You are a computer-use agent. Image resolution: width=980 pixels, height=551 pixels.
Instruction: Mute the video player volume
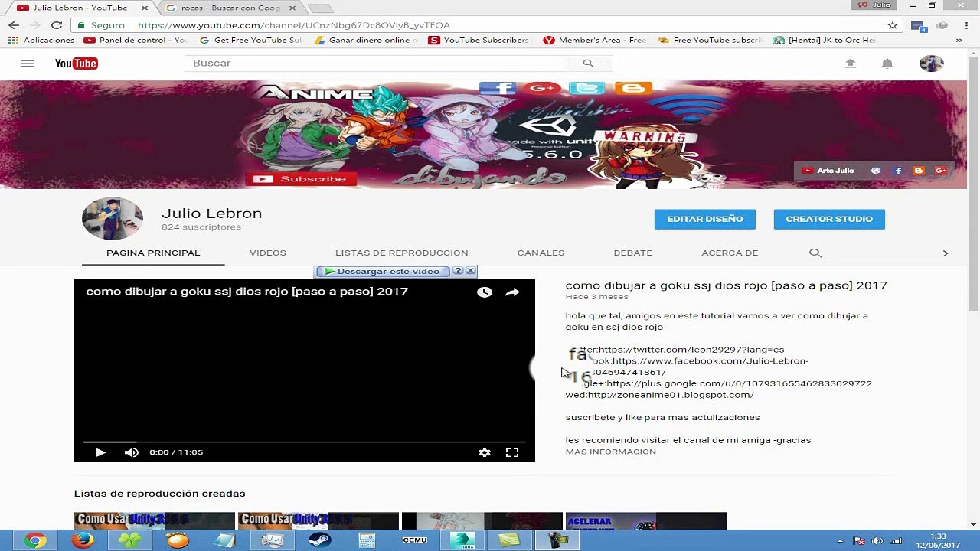click(132, 452)
